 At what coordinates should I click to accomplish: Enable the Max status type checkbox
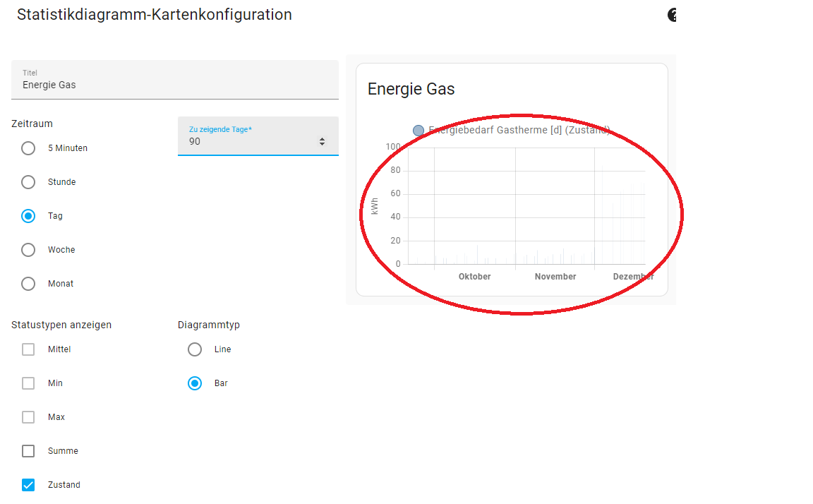(x=28, y=417)
